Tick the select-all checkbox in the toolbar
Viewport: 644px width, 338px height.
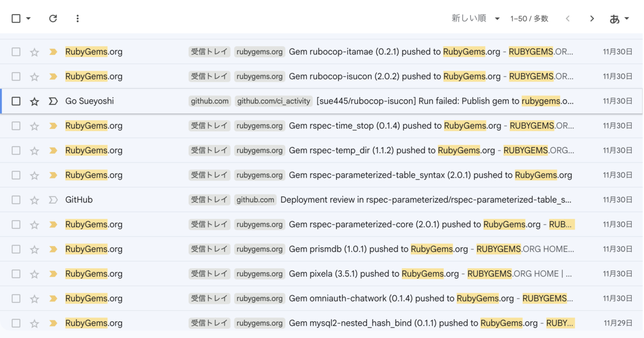(x=16, y=18)
